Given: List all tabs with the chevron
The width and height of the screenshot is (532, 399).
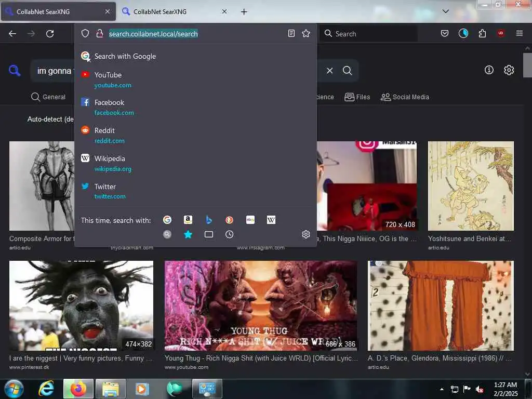Looking at the screenshot, I should point(445,11).
